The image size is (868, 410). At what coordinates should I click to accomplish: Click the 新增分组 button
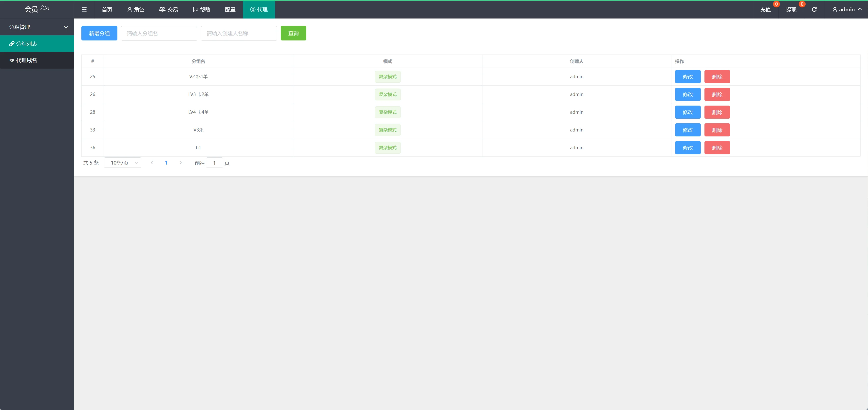[x=99, y=33]
